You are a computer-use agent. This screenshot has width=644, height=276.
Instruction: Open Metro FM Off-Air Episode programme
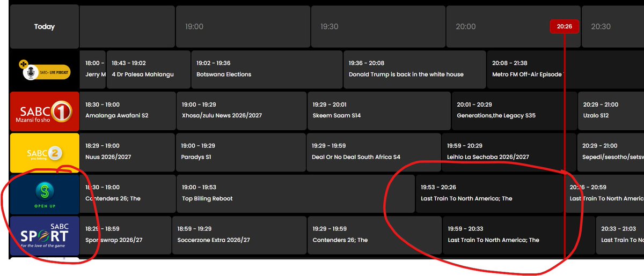pos(565,69)
